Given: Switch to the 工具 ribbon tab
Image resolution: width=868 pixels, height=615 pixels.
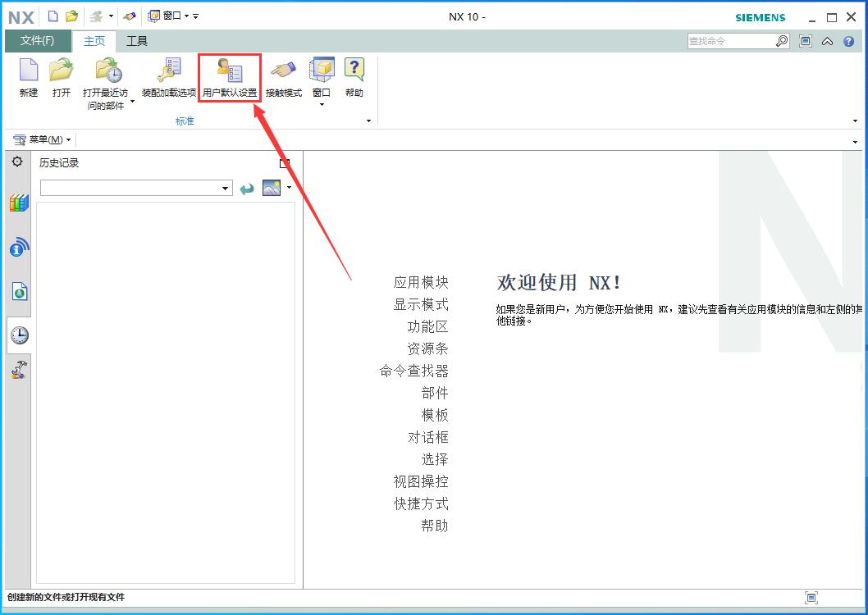Looking at the screenshot, I should tap(137, 41).
